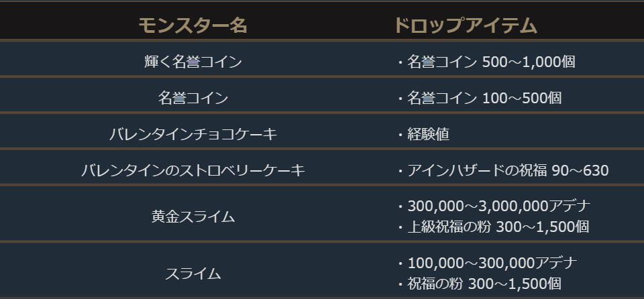
Task: Select the 300,000〜3,000,000アデナ drop entry
Action: pos(498,206)
